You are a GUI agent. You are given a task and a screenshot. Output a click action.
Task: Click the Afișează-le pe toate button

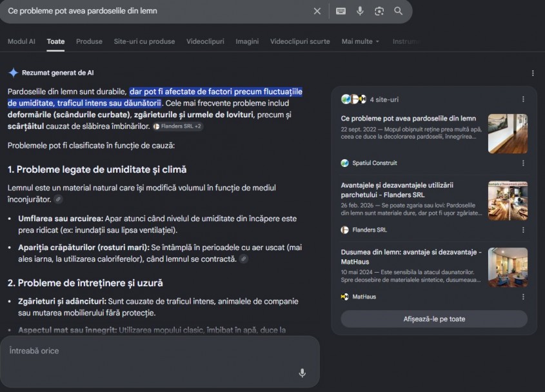tap(434, 318)
